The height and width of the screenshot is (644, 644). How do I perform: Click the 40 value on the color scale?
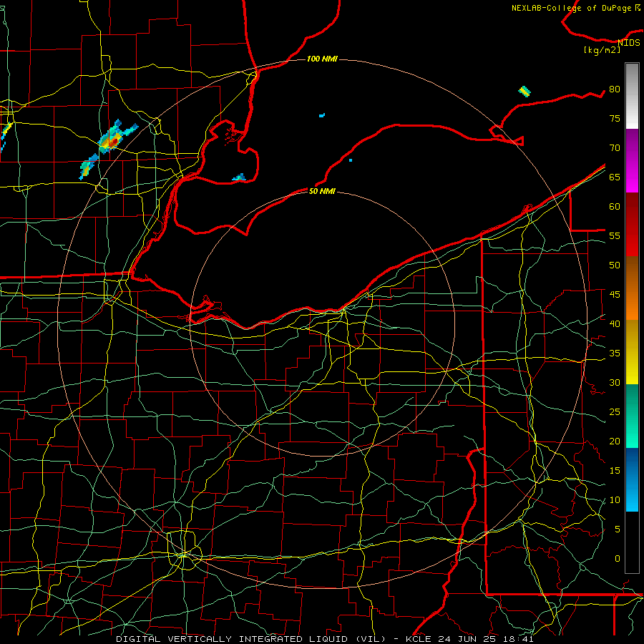point(615,323)
